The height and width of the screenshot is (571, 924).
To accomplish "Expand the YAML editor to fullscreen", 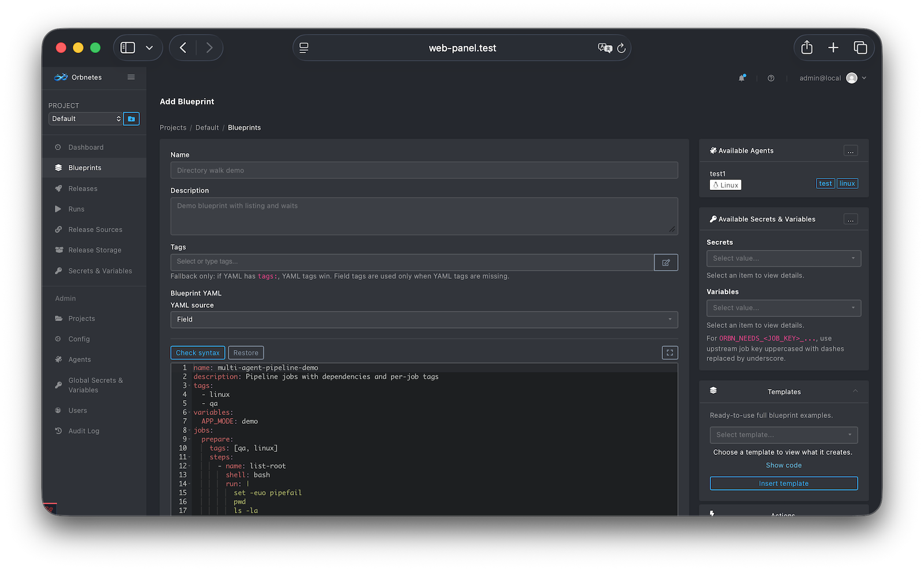I will 669,352.
